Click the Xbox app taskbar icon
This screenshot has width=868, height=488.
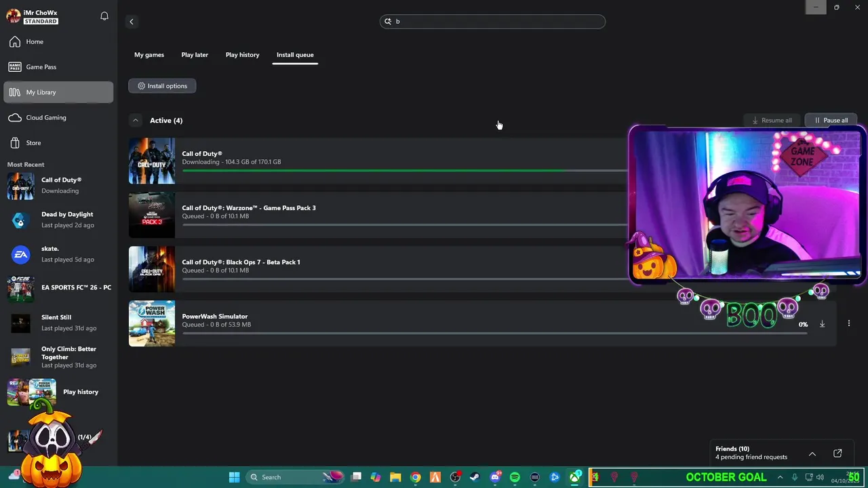pyautogui.click(x=574, y=477)
